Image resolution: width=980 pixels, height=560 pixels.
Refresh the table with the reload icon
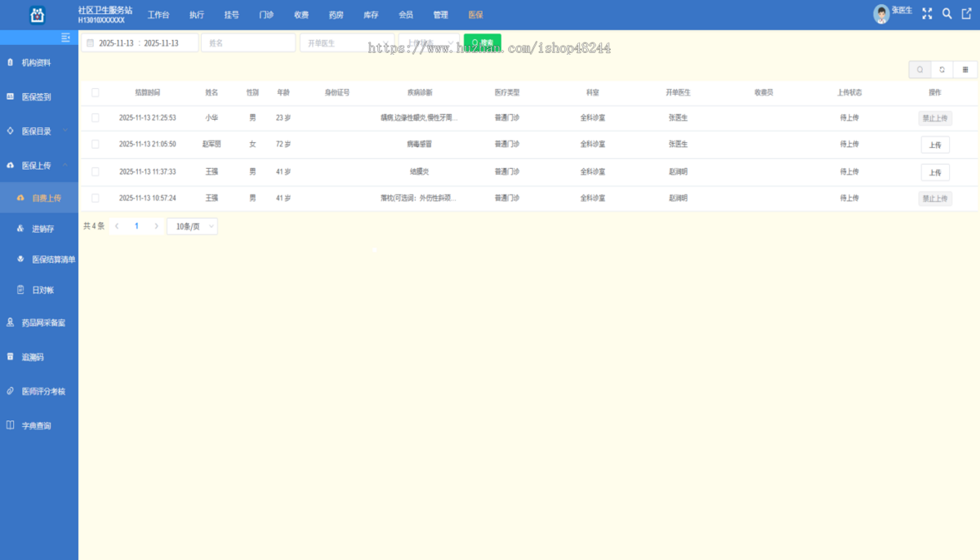pos(942,70)
